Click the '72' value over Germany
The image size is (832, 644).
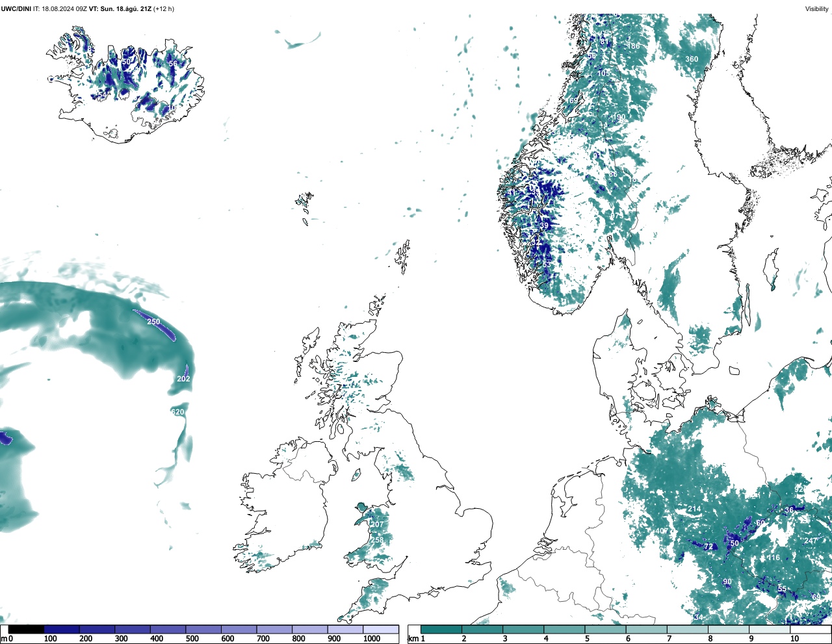tap(708, 547)
